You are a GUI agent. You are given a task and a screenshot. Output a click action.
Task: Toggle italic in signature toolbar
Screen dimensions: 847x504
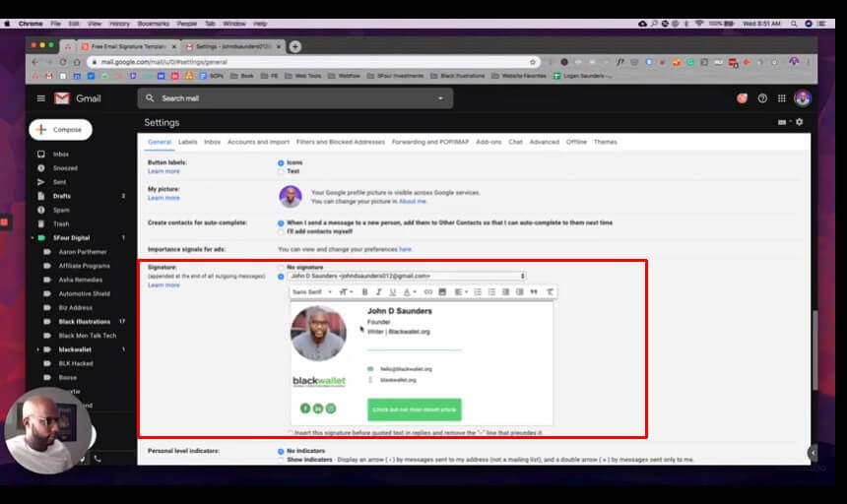click(x=378, y=292)
